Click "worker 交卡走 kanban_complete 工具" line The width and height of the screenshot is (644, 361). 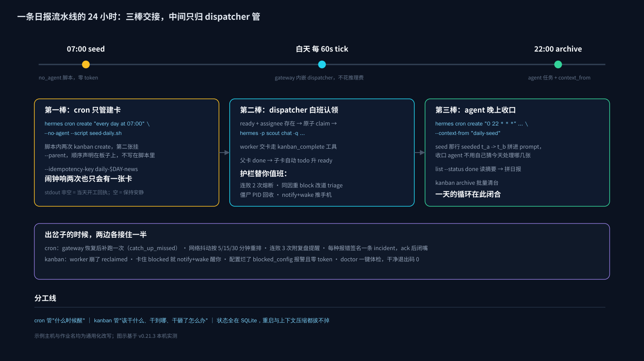pos(289,147)
